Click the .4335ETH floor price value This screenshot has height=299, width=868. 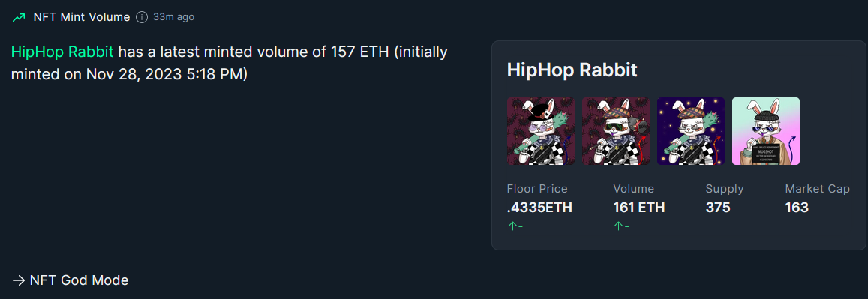[x=539, y=208]
